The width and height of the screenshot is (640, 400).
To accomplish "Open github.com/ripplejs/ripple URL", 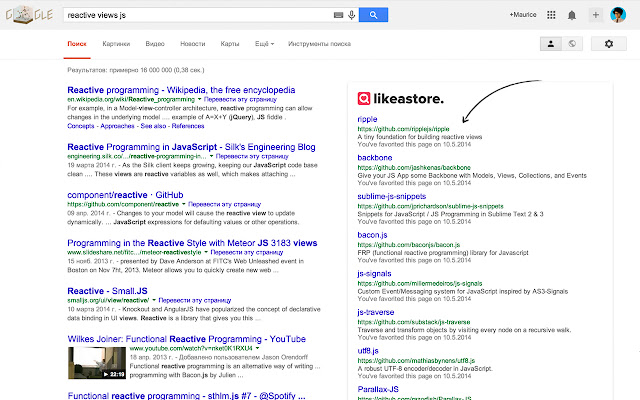I will pos(403,129).
